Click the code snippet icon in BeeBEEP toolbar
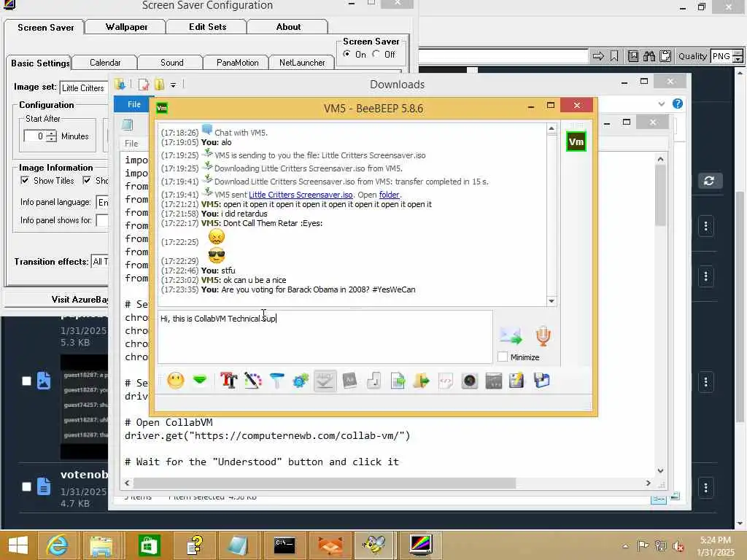 pos(446,381)
